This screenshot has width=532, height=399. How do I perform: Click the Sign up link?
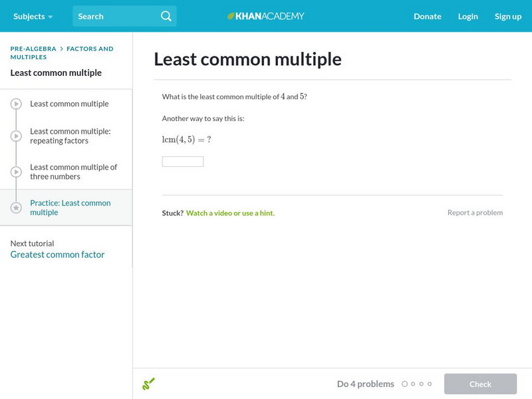click(507, 16)
